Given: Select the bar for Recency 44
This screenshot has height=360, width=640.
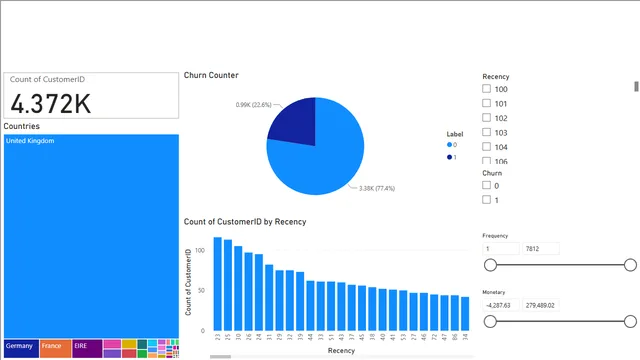Looking at the screenshot, I should (x=311, y=306).
